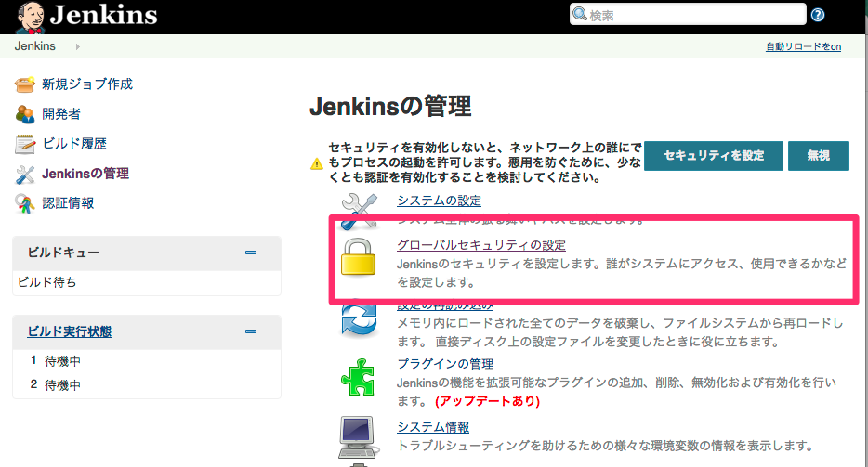Click the Jenkins title text in header
Viewport: 868px width, 467px height.
tap(103, 15)
